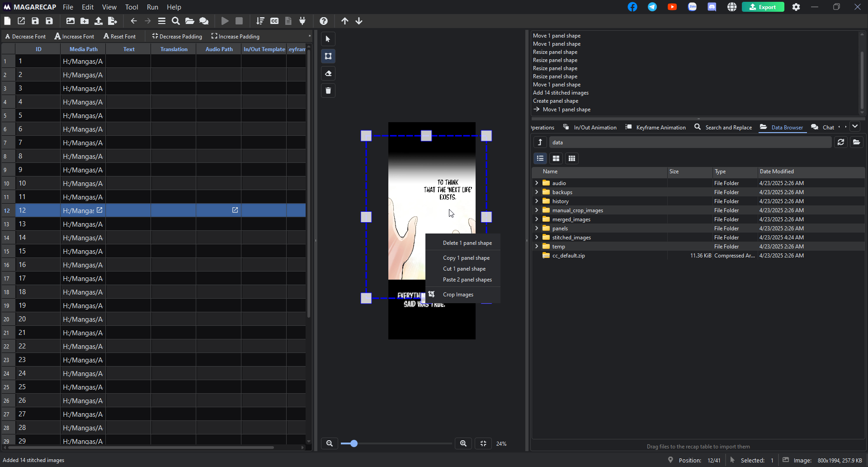Click Increase Font button
Viewport: 868px width, 467px height.
point(75,36)
